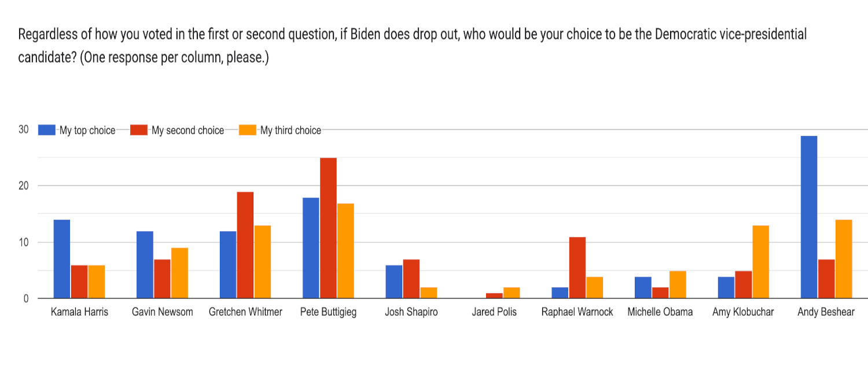The width and height of the screenshot is (868, 370).
Task: Click Josh Shapiro's blue top choice bar
Action: (394, 282)
